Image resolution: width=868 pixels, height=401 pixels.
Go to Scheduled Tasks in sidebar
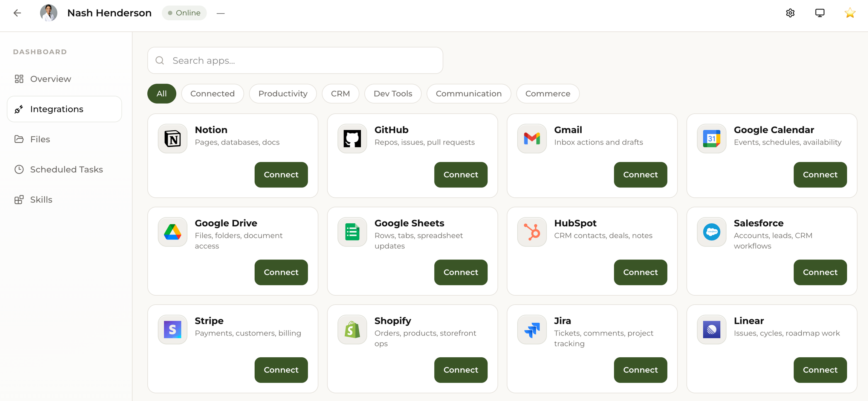tap(64, 169)
